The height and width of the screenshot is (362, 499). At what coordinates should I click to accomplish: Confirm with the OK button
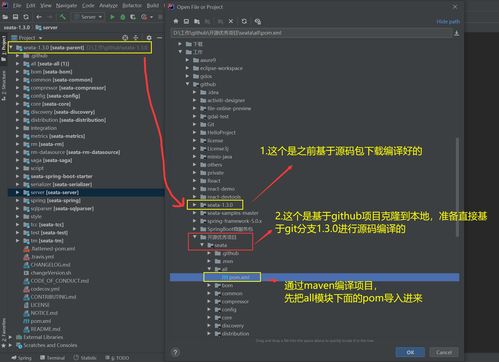click(410, 352)
